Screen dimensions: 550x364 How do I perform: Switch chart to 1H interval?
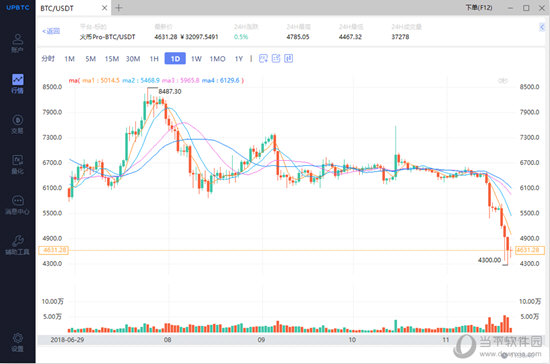[154, 59]
